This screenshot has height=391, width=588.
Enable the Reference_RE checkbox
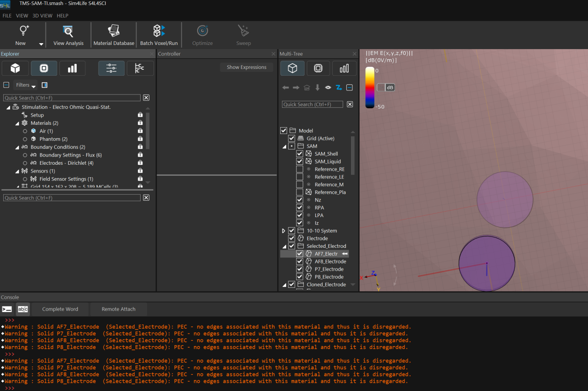tap(300, 169)
